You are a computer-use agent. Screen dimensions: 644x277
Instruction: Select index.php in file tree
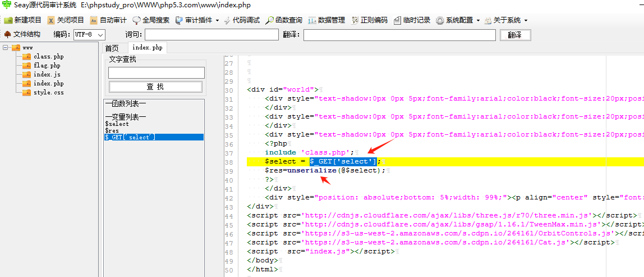[48, 84]
